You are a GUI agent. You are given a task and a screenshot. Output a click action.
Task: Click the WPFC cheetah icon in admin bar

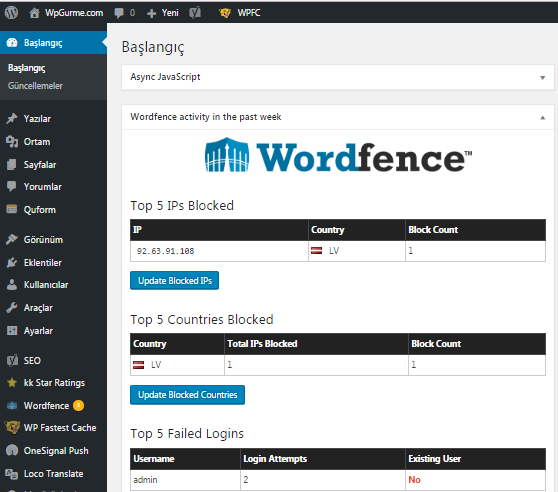225,13
